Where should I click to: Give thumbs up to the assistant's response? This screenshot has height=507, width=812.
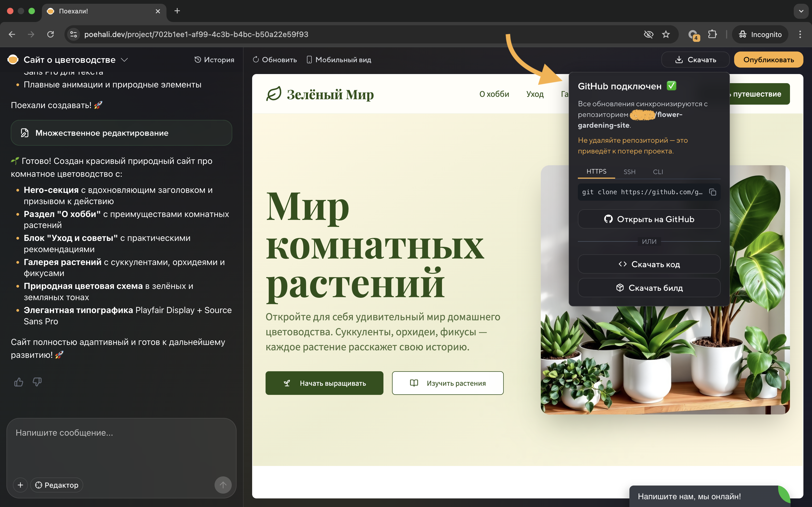click(19, 382)
